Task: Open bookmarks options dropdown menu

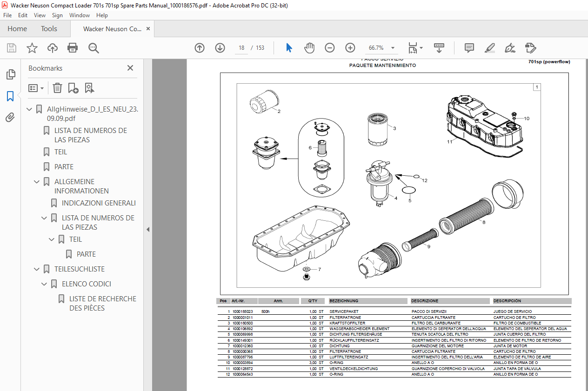Action: tap(36, 88)
